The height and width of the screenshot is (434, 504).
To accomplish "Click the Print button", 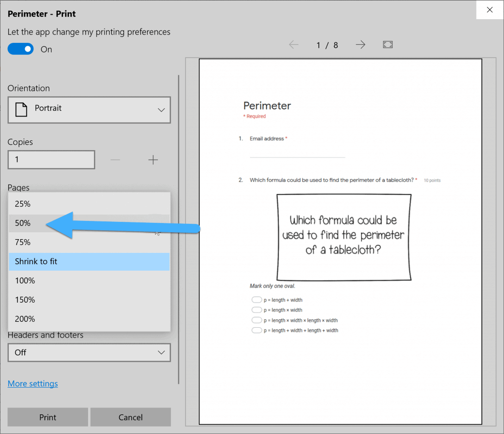I will pyautogui.click(x=48, y=417).
